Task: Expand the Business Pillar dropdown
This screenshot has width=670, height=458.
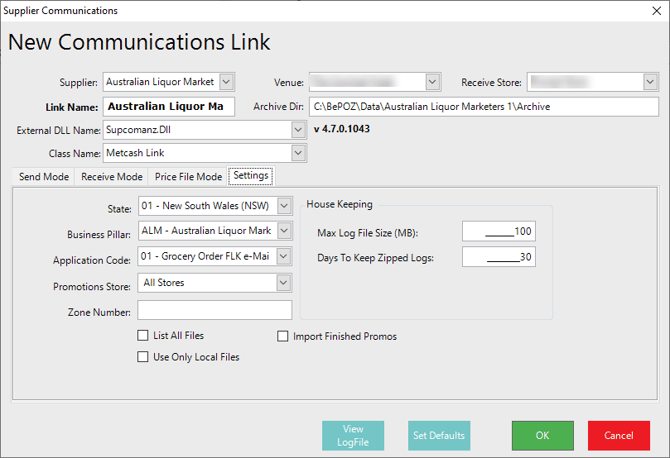Action: (283, 232)
